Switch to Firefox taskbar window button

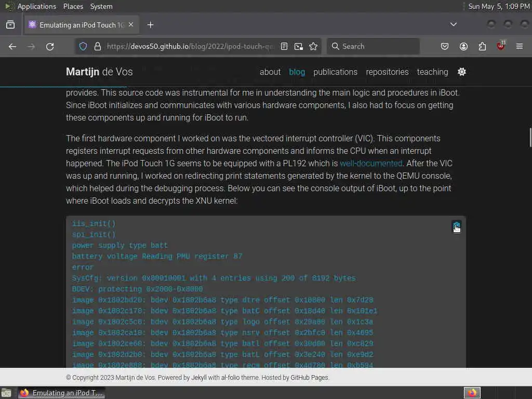61,393
